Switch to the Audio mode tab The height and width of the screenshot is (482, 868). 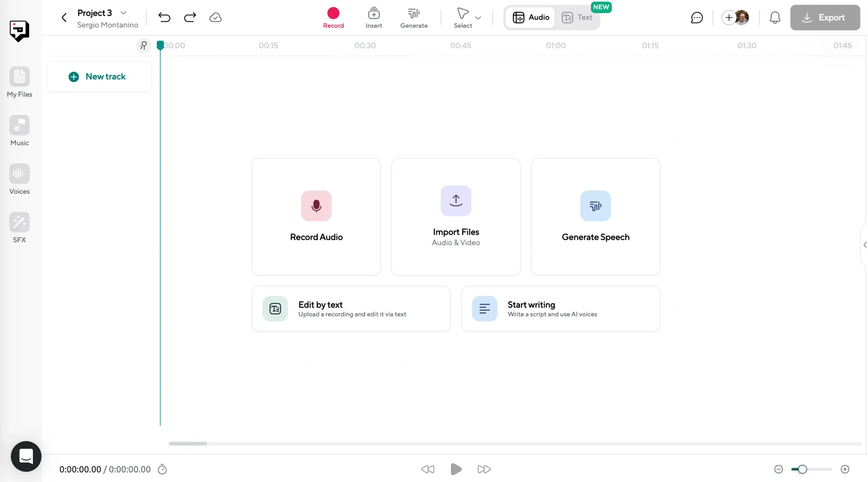pyautogui.click(x=530, y=17)
